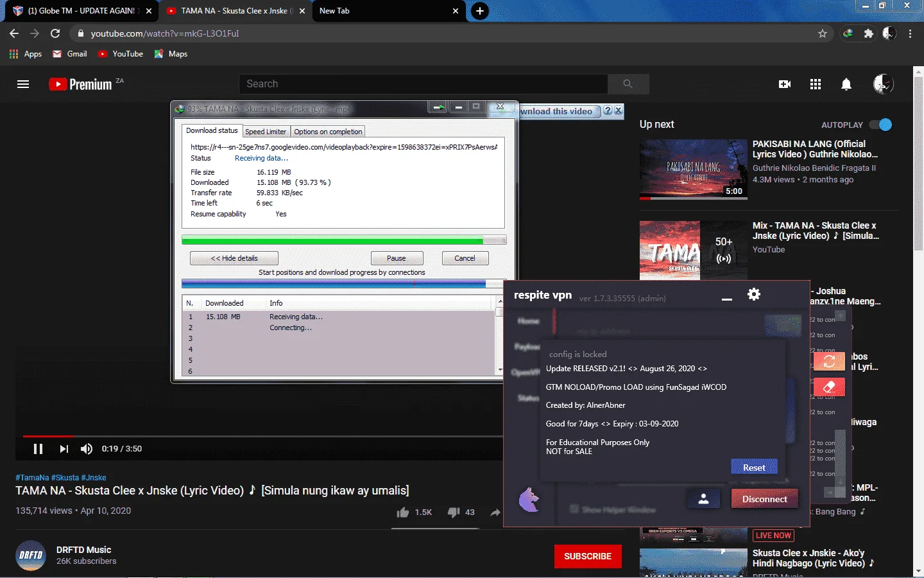The image size is (924, 578).
Task: Click the YouTube search input field
Action: [424, 84]
